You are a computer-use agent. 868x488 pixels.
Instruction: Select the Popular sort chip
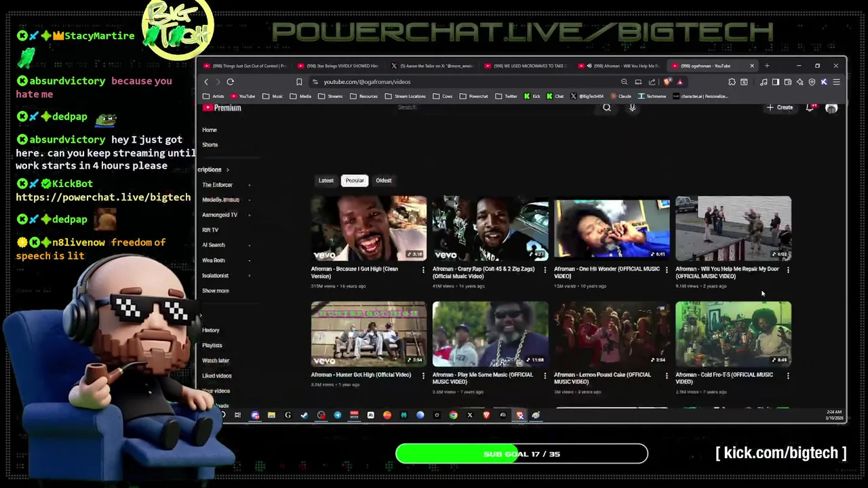pyautogui.click(x=355, y=180)
